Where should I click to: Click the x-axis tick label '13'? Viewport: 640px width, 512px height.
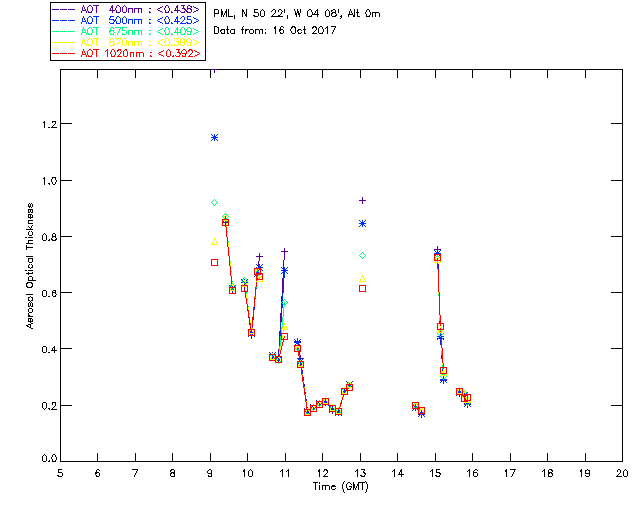(360, 473)
